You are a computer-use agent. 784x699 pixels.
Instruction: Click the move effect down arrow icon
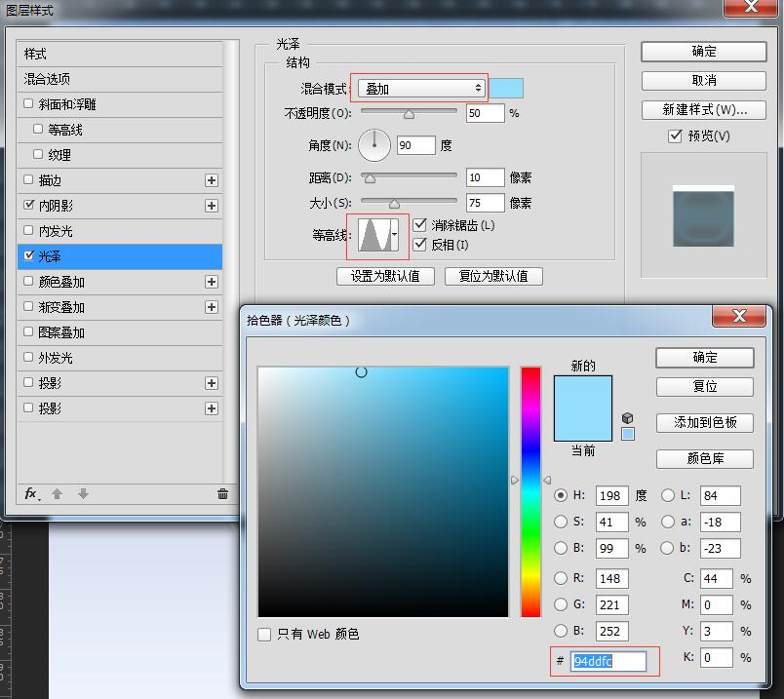pos(84,494)
